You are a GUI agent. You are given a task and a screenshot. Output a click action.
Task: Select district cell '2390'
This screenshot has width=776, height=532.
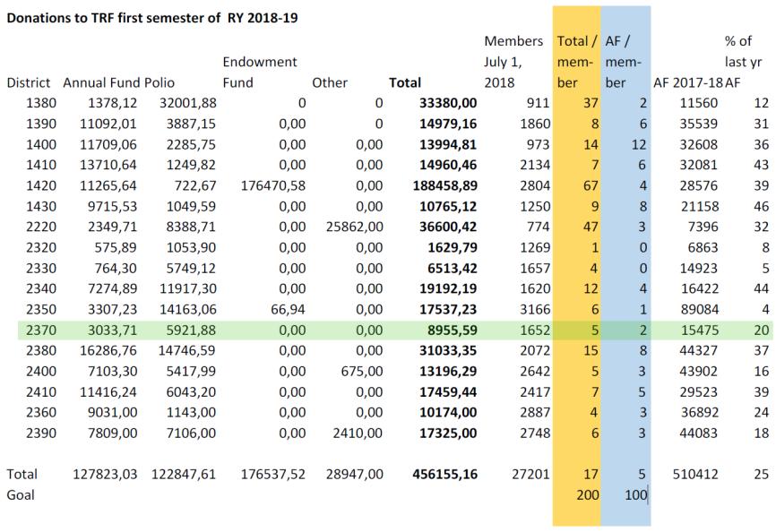(x=41, y=433)
